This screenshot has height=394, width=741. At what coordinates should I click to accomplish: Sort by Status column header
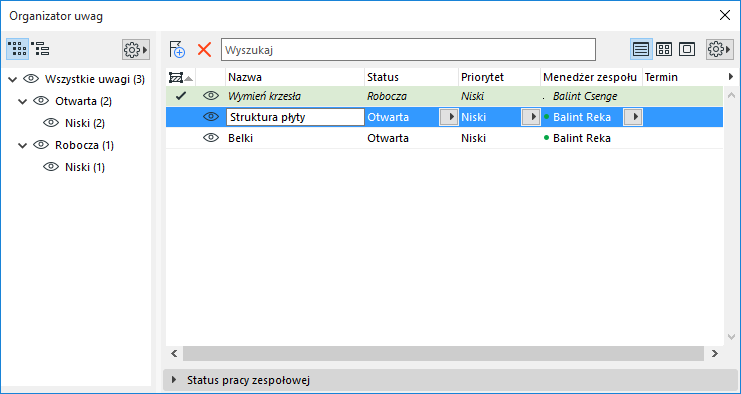coord(411,77)
